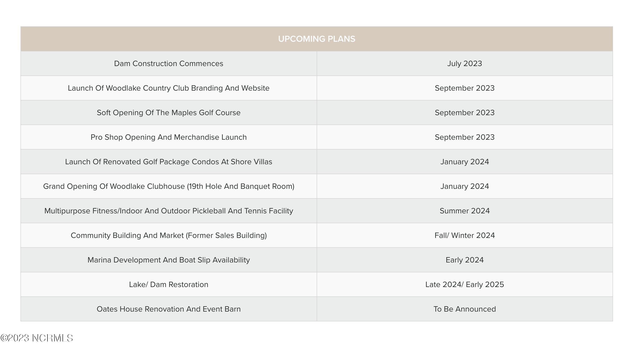Select Launch Of Woodlake Country Club Branding row
This screenshot has width=644, height=354.
168,88
